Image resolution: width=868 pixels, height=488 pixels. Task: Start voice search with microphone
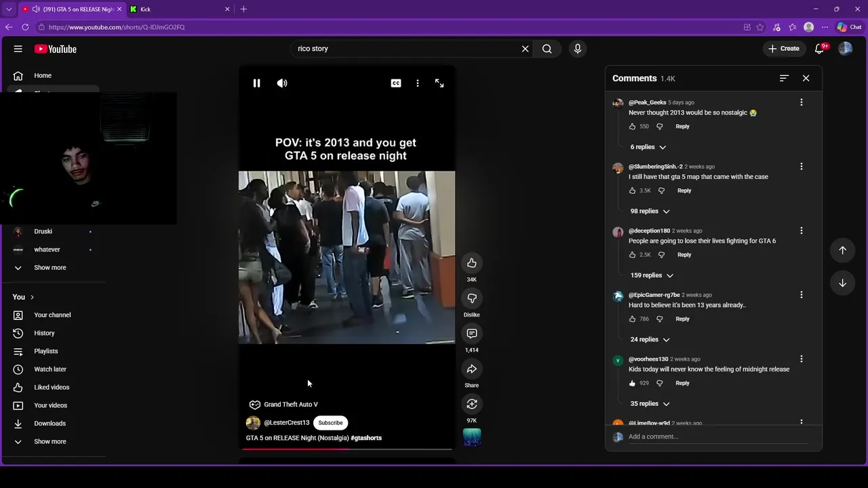578,49
